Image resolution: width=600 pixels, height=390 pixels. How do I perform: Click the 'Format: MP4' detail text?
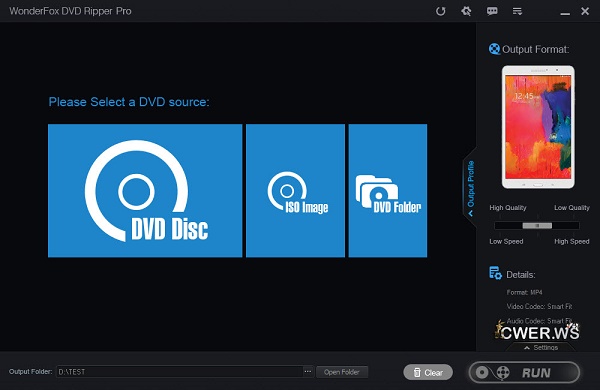click(524, 292)
